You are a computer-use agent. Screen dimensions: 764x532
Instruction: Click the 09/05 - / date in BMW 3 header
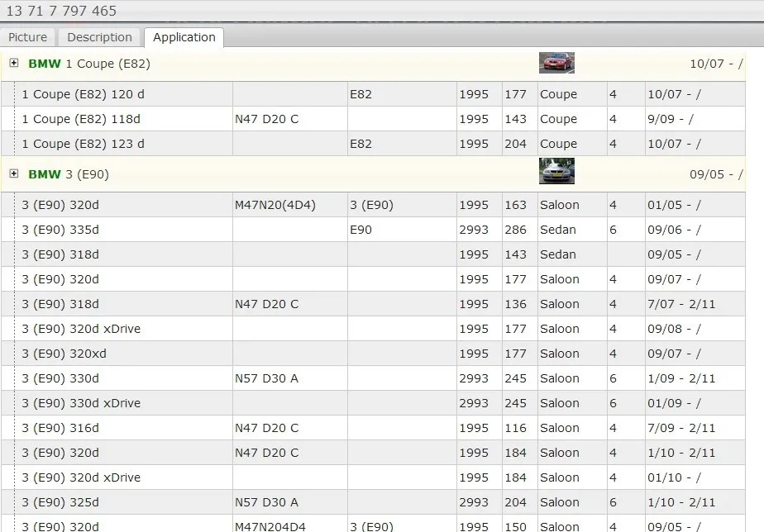(716, 174)
